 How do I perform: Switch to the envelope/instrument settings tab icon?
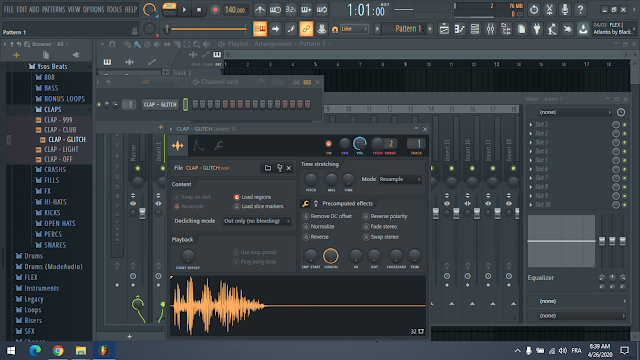(x=198, y=146)
